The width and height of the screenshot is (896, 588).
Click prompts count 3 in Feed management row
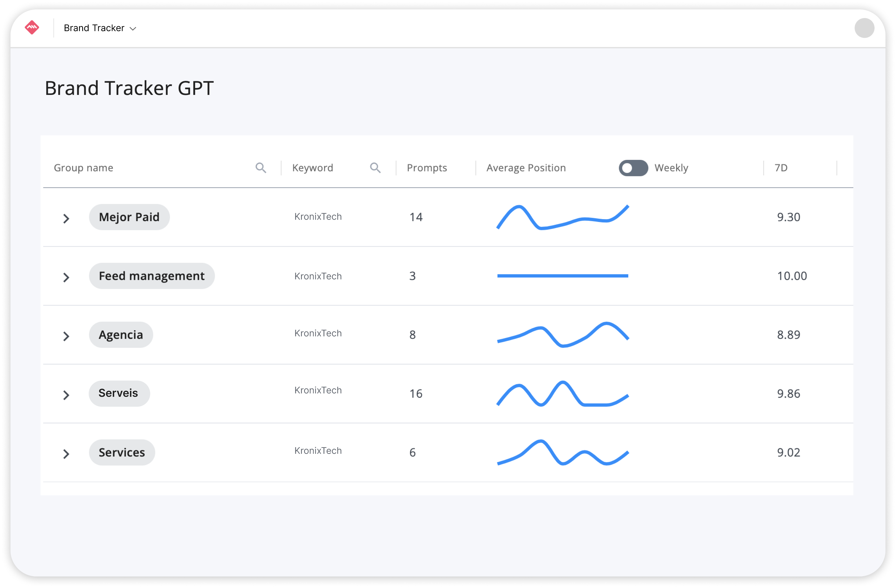pos(413,276)
